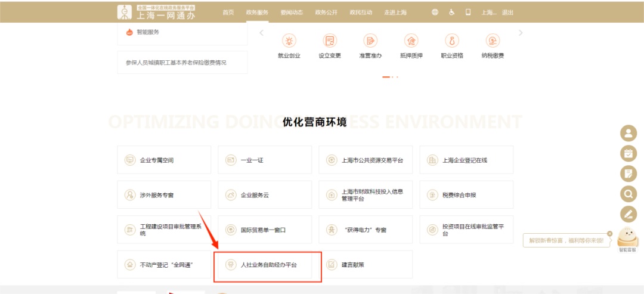Open the 智能服务 item
Screen dimensions: 644x294
pos(182,32)
